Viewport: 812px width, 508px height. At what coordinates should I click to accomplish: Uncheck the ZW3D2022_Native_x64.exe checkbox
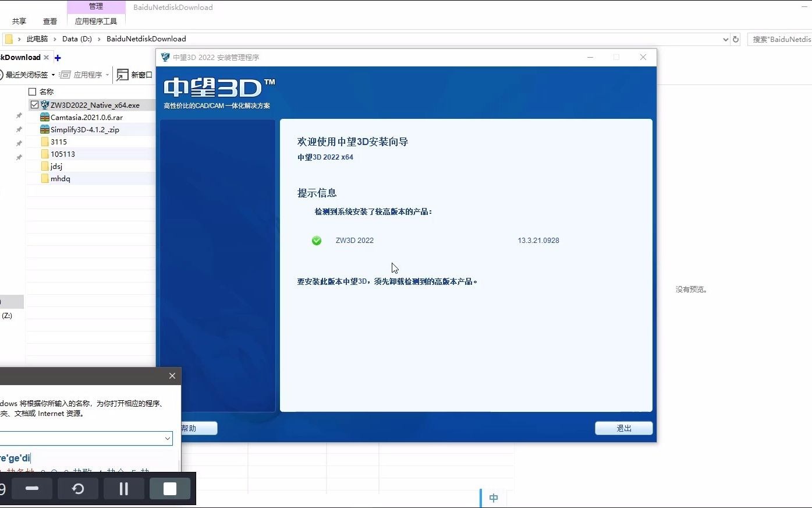34,104
